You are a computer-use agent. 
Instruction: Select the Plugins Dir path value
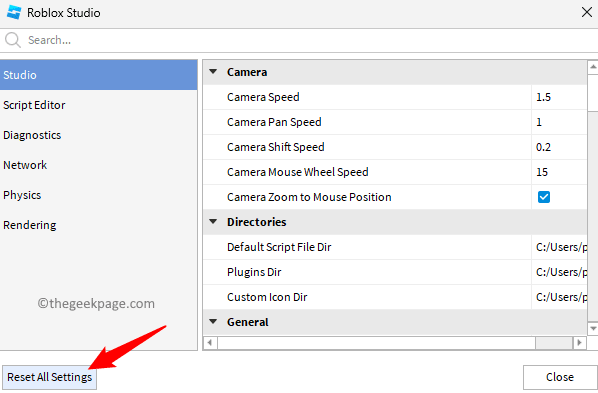(559, 272)
